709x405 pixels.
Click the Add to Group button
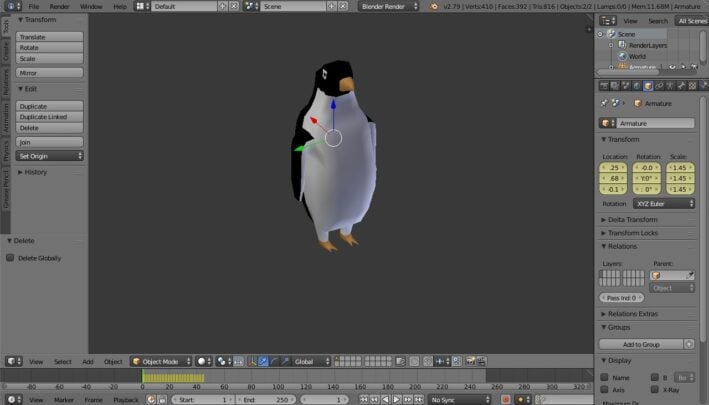[x=640, y=344]
